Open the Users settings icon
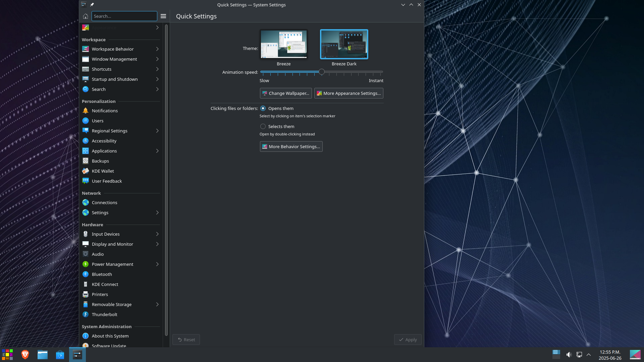This screenshot has height=362, width=644. tap(86, 121)
